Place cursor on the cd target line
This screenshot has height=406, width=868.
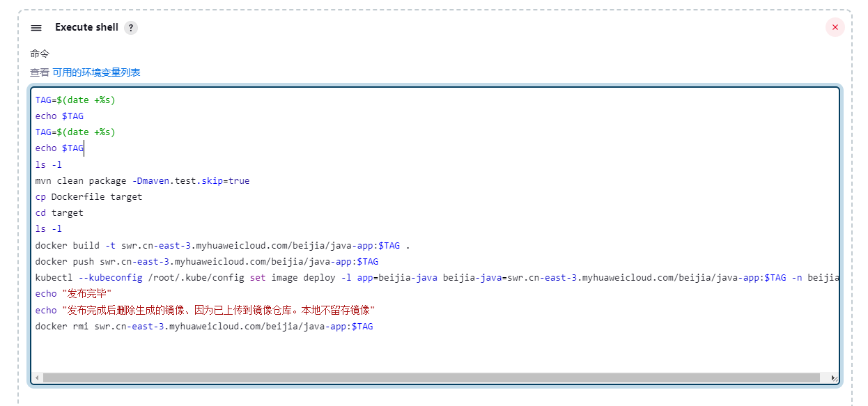point(59,213)
